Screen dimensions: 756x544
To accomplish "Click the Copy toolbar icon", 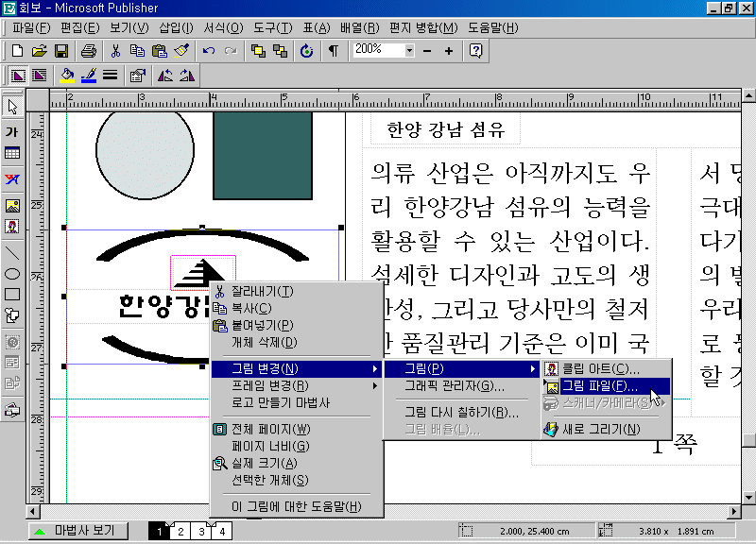I will point(137,51).
